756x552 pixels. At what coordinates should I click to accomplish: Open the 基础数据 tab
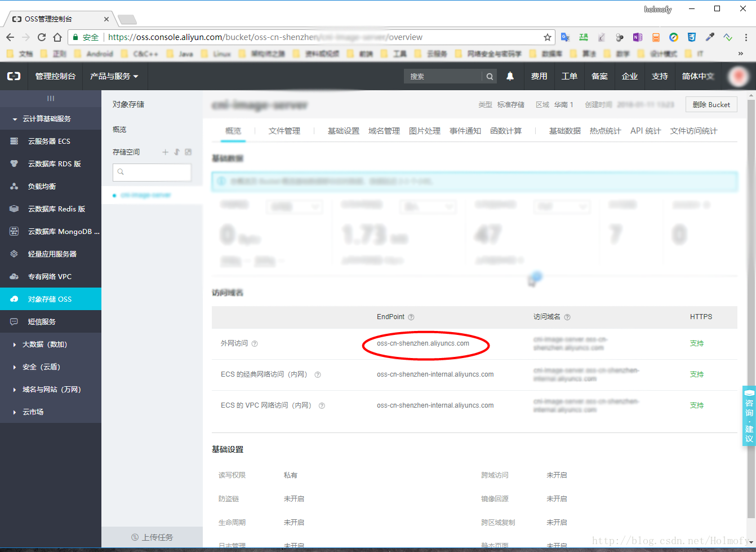pyautogui.click(x=565, y=131)
